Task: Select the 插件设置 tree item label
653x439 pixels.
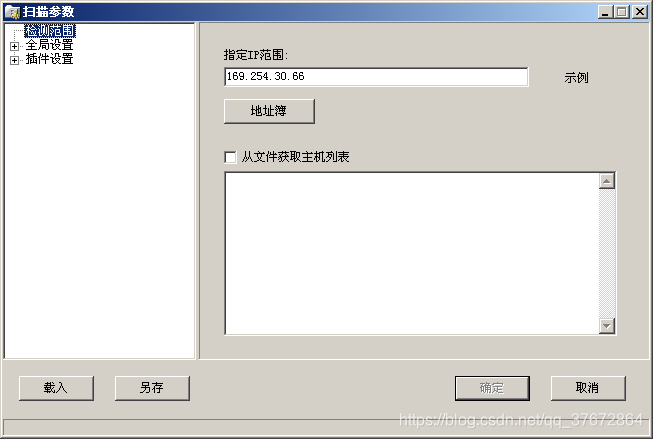Action: [x=50, y=59]
